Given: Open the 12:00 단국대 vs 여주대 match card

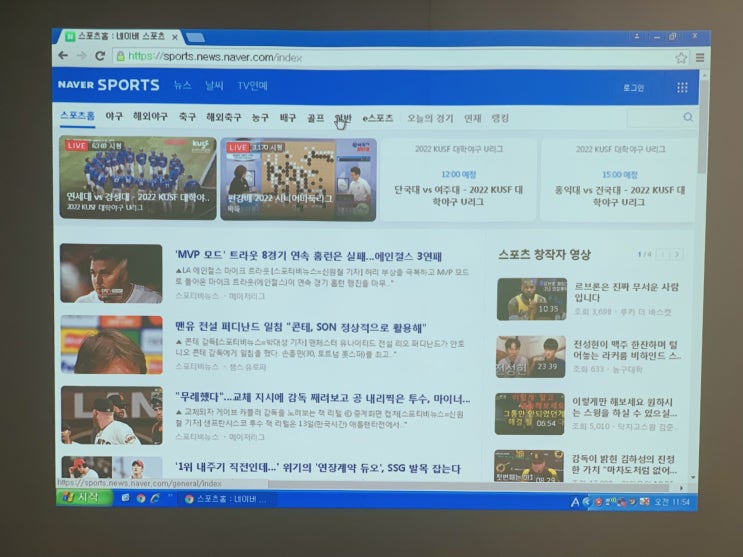Looking at the screenshot, I should (458, 180).
